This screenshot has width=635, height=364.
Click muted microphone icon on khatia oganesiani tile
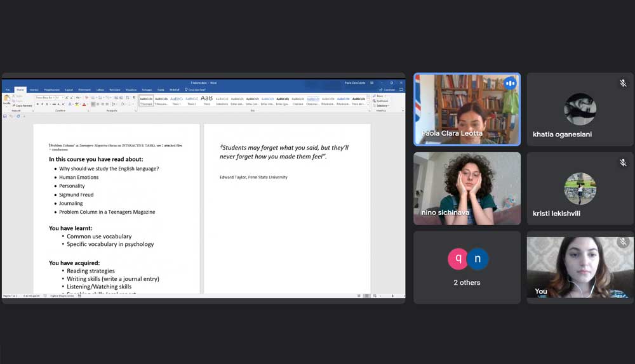click(x=623, y=84)
